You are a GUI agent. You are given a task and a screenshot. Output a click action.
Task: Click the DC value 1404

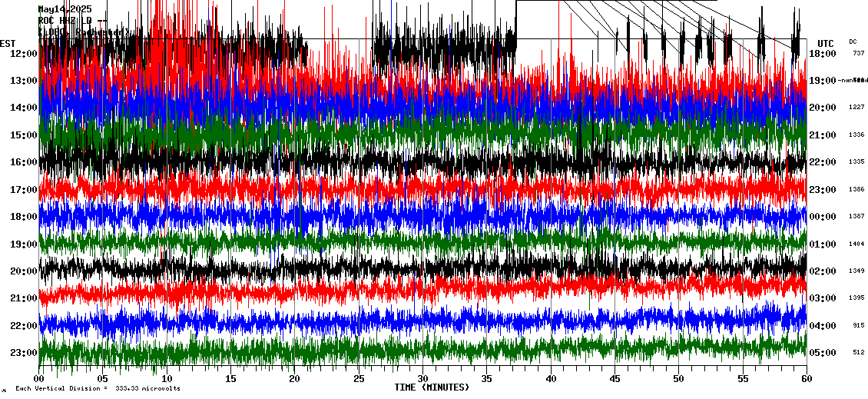(x=856, y=244)
